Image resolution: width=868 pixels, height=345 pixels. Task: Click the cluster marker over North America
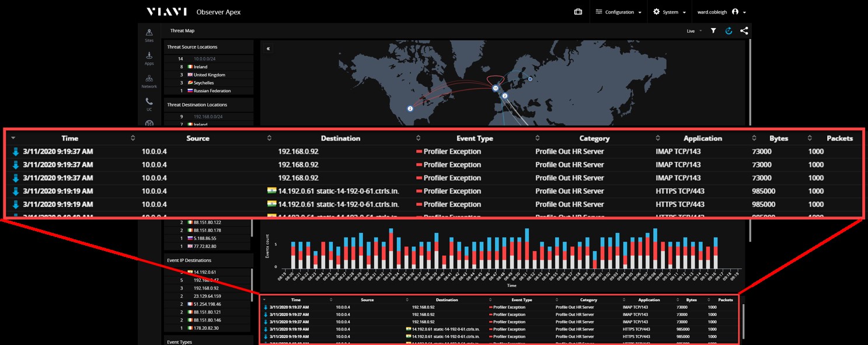[410, 109]
